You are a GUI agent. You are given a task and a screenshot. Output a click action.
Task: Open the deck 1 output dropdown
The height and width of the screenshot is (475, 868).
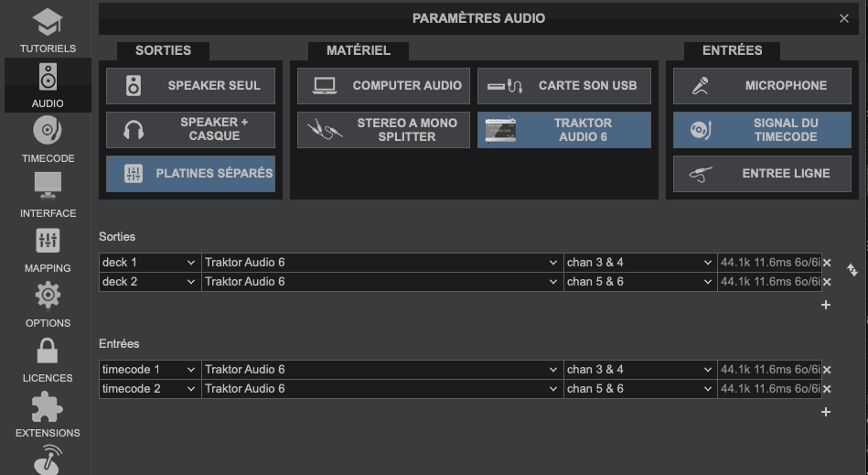tap(150, 263)
